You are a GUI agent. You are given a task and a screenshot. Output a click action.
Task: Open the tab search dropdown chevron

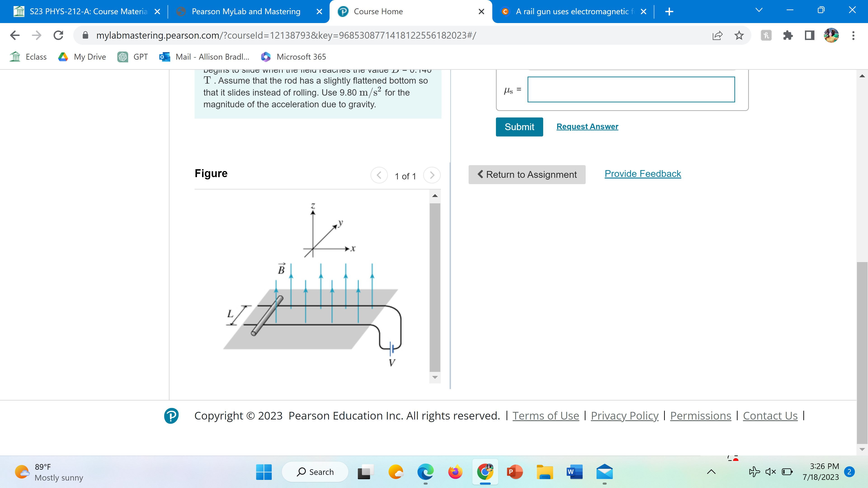coord(759,10)
